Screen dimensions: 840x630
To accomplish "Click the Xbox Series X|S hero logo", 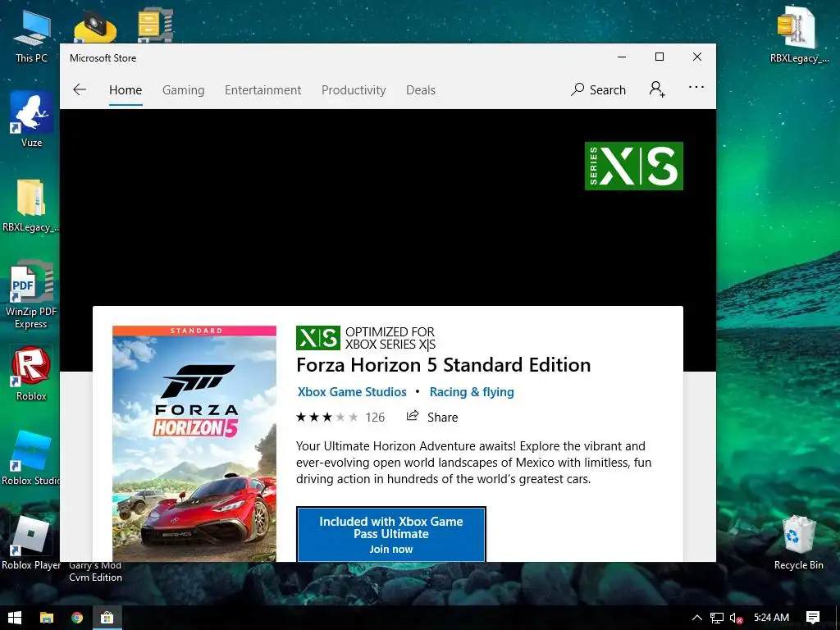I will click(x=634, y=166).
